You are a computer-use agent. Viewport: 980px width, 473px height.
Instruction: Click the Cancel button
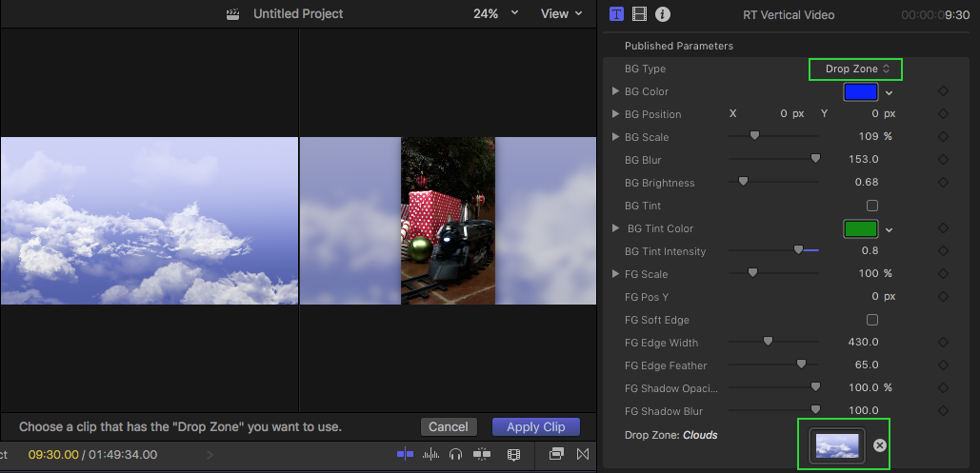point(448,427)
